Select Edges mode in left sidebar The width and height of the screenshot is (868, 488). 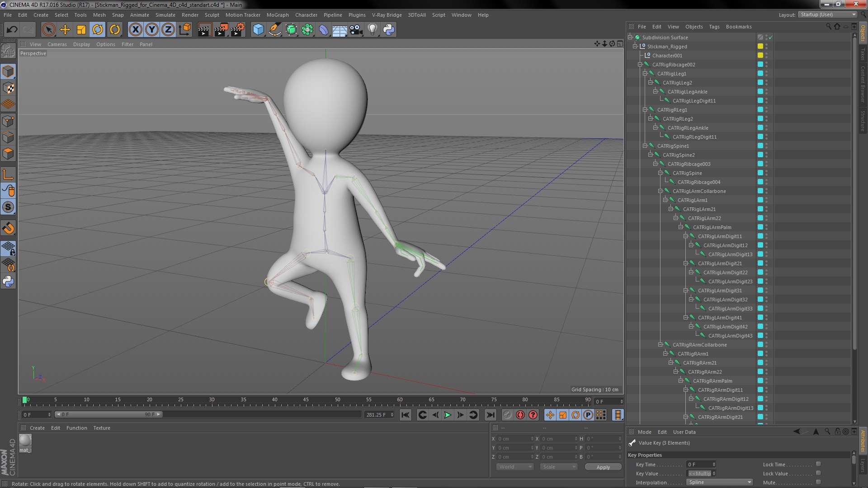pos(8,137)
